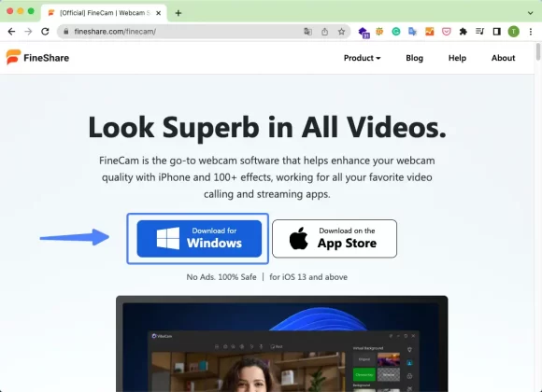Click Download for Windows button

199,239
